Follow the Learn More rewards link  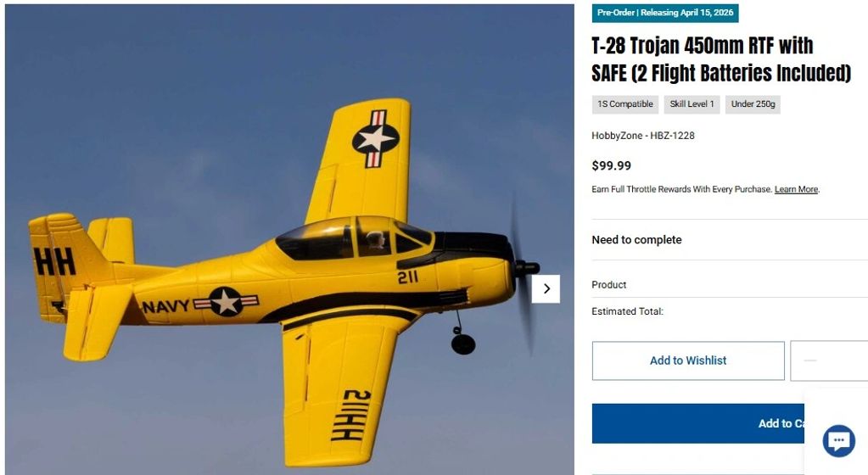point(796,189)
